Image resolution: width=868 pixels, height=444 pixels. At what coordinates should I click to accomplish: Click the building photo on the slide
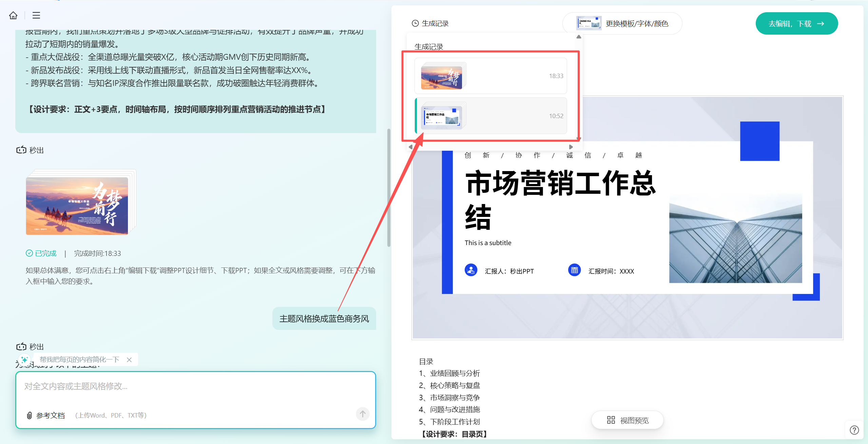(735, 238)
